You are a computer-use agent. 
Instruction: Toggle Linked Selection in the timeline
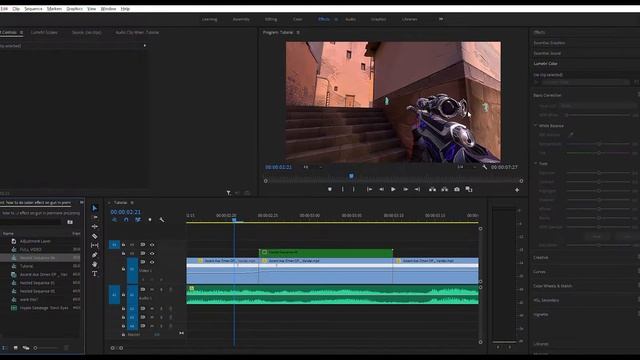coord(138,220)
